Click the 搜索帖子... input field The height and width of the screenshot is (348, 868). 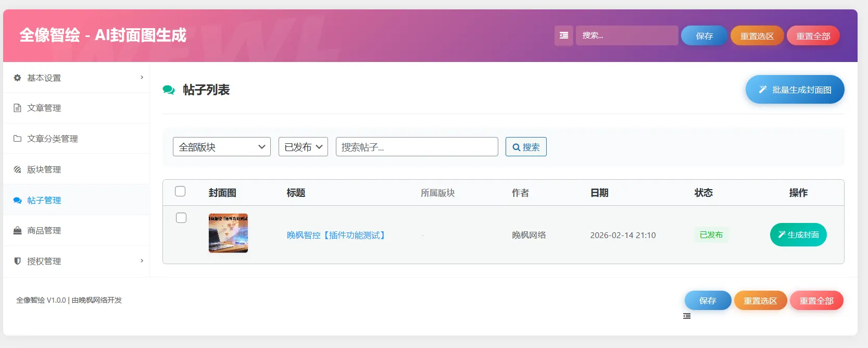417,147
